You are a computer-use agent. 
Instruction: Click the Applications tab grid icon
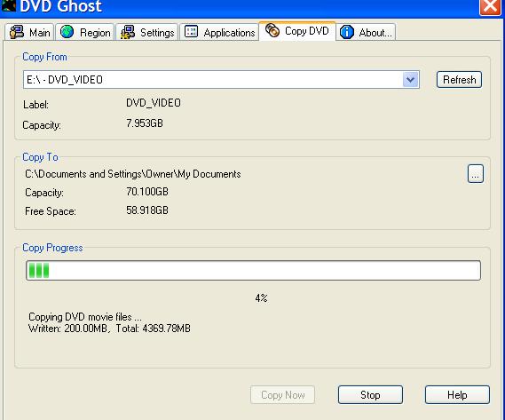click(191, 32)
